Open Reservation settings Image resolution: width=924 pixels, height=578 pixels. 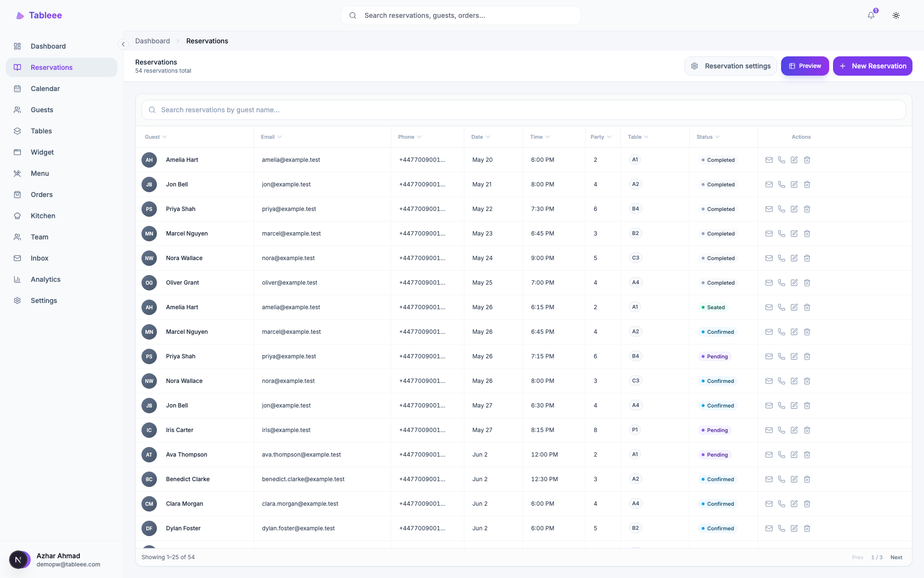[x=731, y=66]
